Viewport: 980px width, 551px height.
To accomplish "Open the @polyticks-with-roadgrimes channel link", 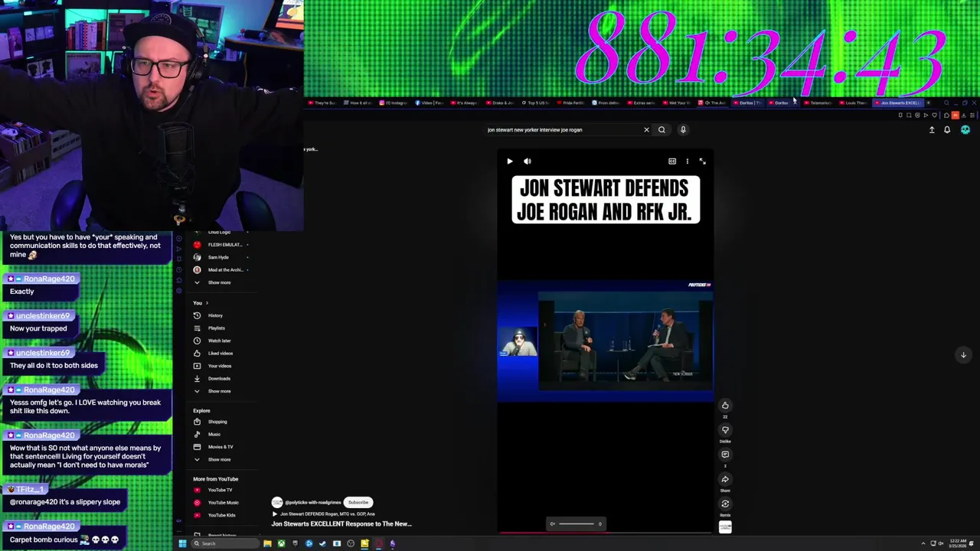I will 313,502.
